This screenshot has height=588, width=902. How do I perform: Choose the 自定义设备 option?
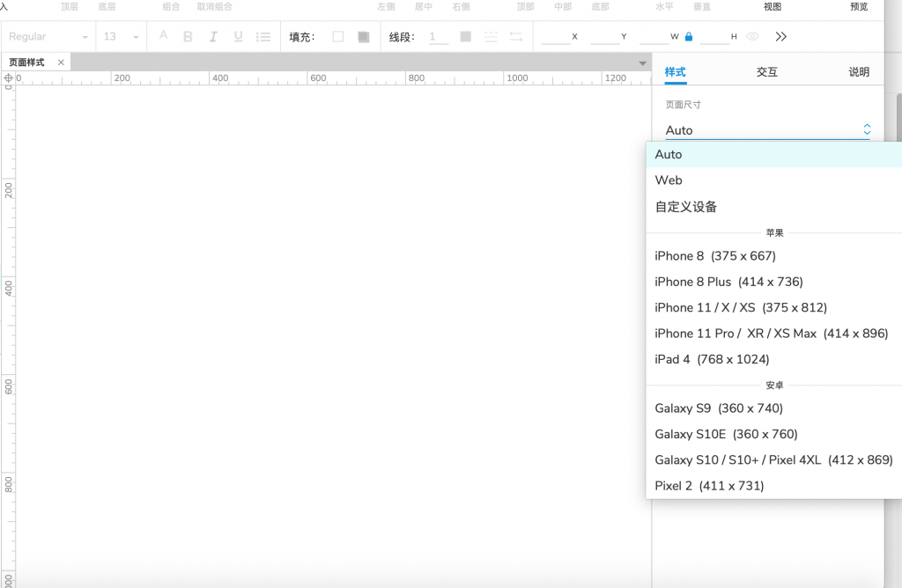click(686, 207)
